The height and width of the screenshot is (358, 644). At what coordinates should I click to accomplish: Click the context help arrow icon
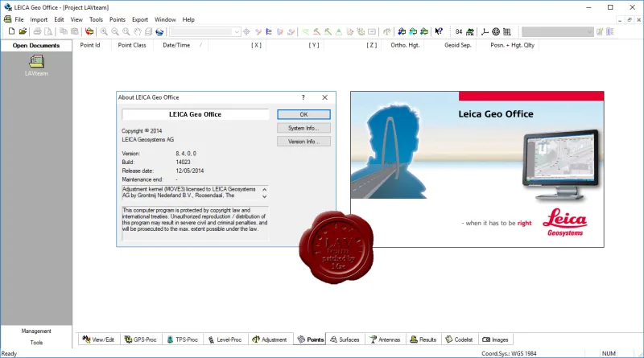click(x=439, y=31)
